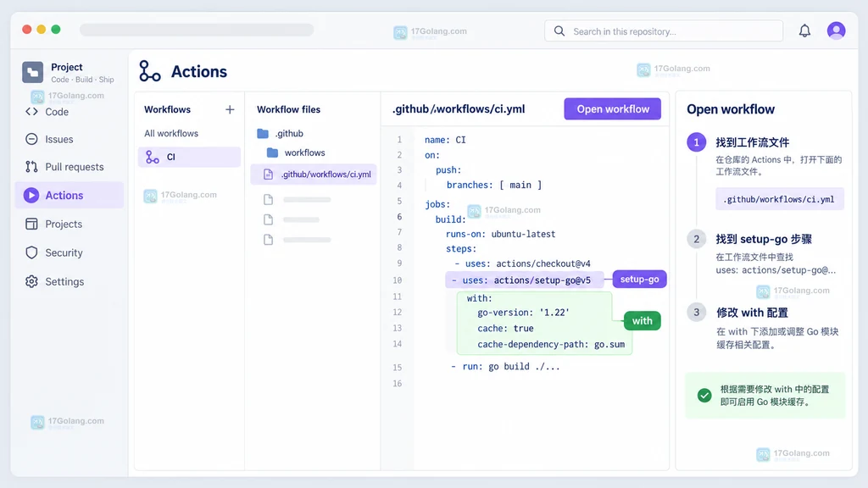The height and width of the screenshot is (488, 868).
Task: Click the second placeholder file icon
Action: [269, 219]
